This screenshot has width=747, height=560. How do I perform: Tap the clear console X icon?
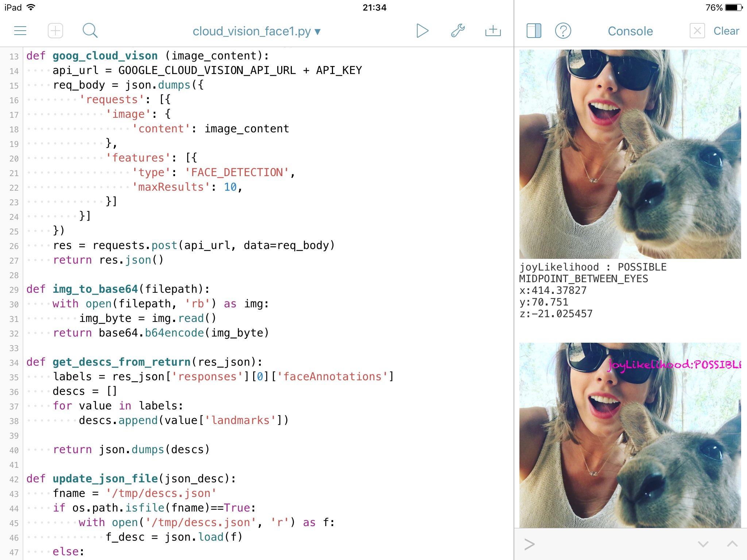click(x=697, y=31)
